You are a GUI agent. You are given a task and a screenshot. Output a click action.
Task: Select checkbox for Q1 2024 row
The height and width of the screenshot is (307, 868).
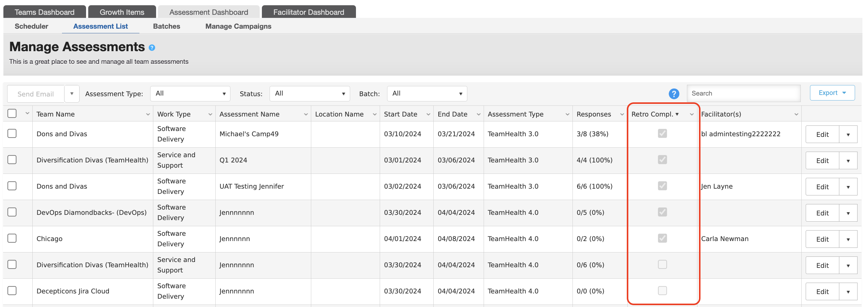point(12,160)
